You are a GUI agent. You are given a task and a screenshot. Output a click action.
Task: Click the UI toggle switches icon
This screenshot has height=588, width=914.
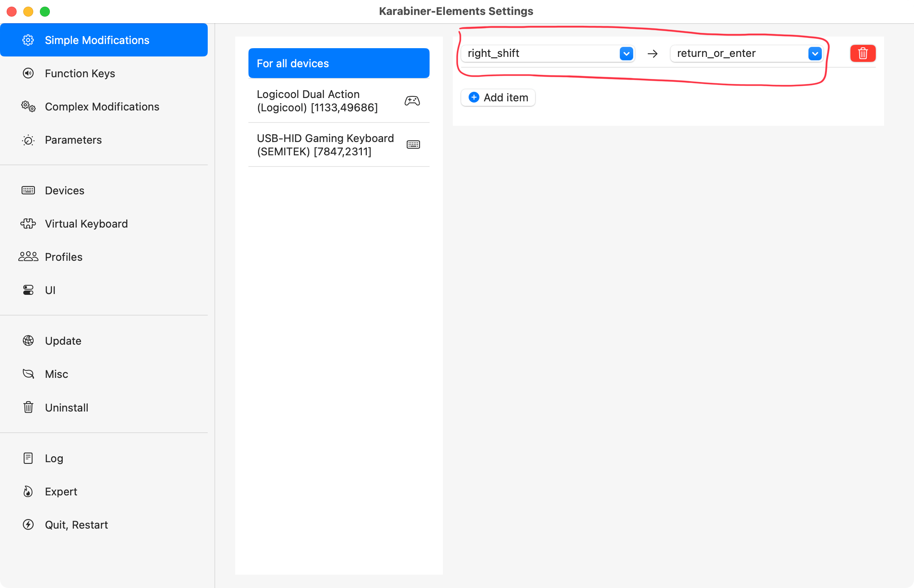[28, 290]
